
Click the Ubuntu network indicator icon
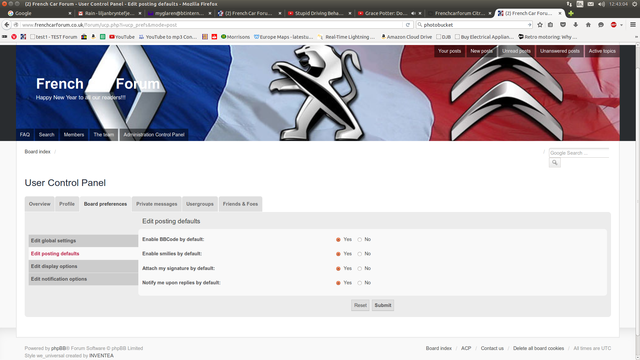pos(569,4)
